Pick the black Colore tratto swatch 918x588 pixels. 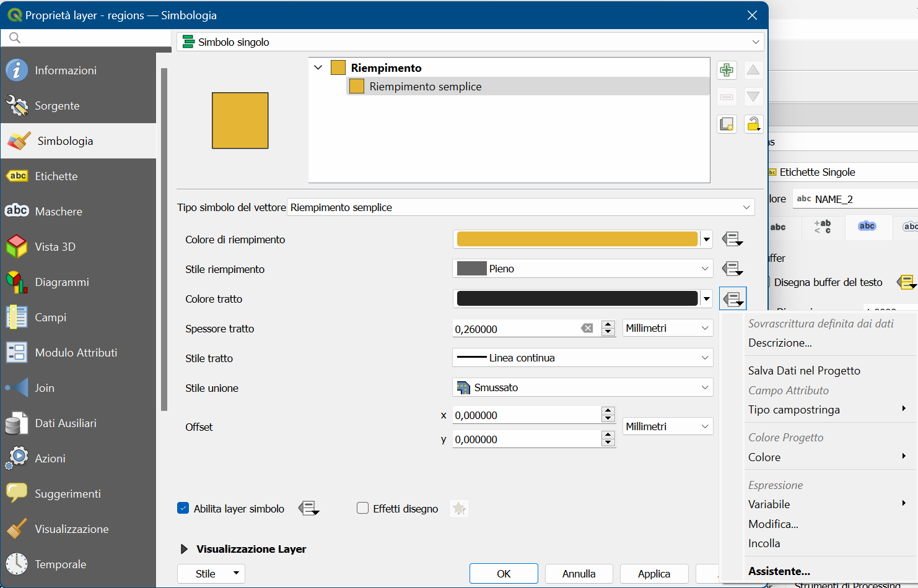[577, 299]
